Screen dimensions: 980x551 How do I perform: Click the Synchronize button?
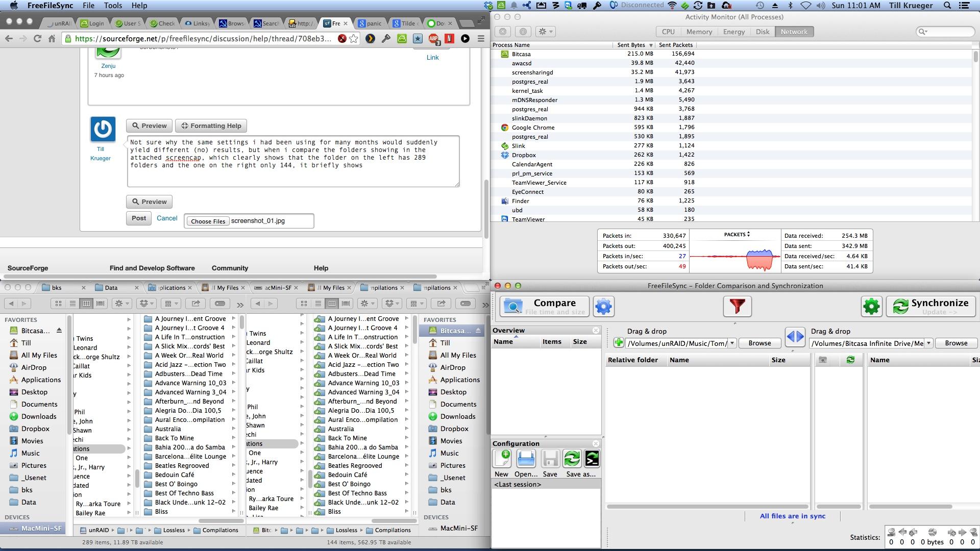coord(930,307)
